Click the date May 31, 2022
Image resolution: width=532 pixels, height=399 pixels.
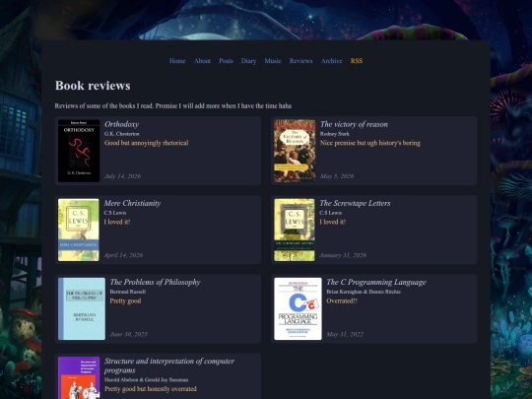point(345,334)
